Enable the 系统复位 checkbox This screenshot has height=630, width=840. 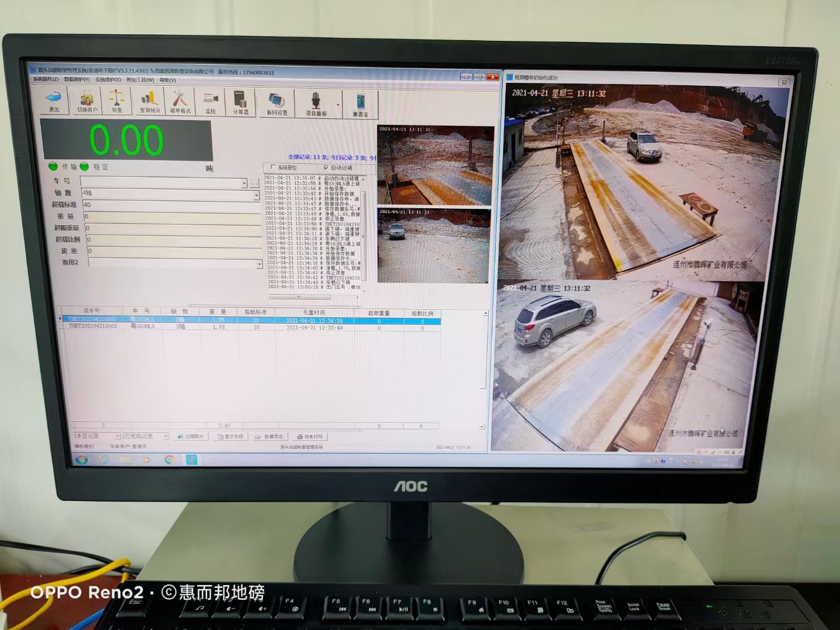pyautogui.click(x=274, y=167)
